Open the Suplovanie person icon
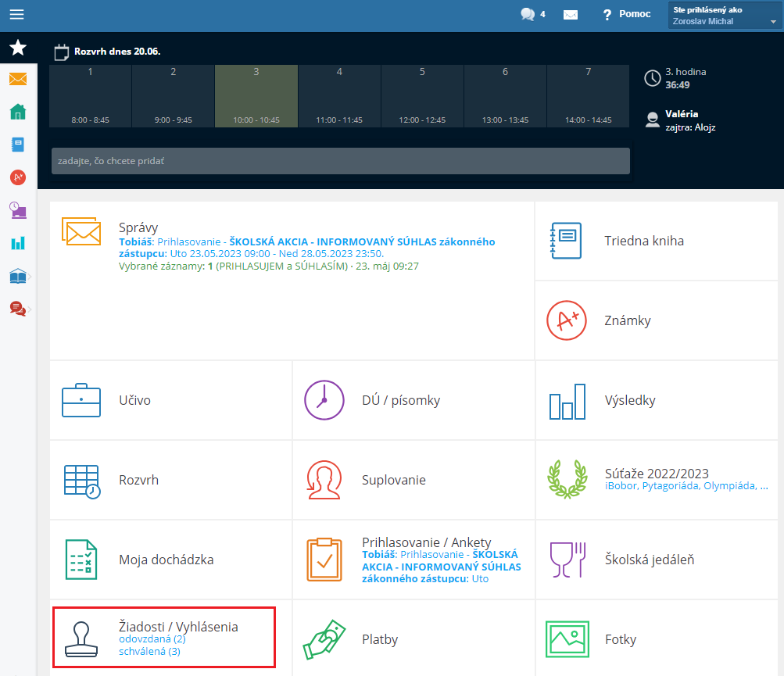The image size is (784, 676). 324,480
